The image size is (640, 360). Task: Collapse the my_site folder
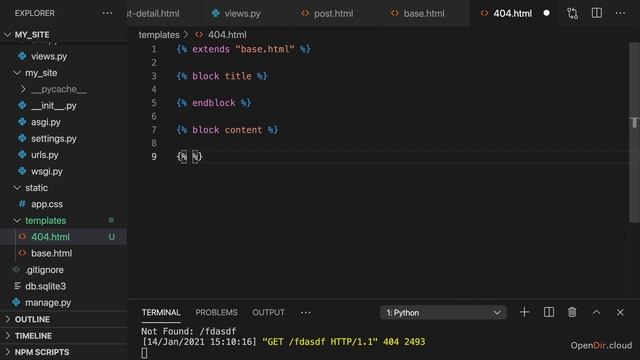coord(17,73)
